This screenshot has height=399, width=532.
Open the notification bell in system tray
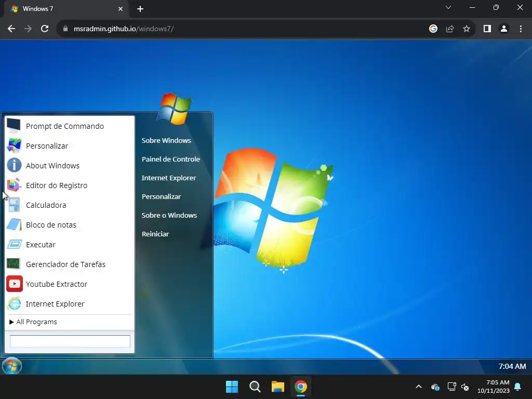(518, 387)
